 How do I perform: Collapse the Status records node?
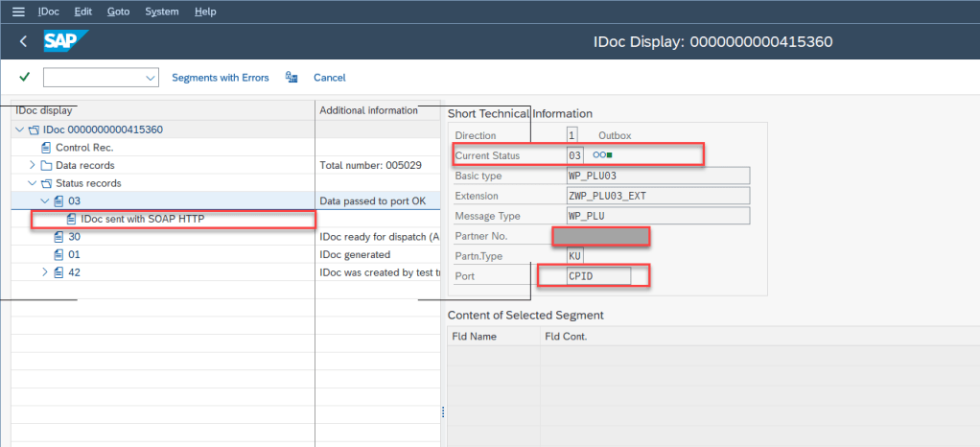pos(33,183)
